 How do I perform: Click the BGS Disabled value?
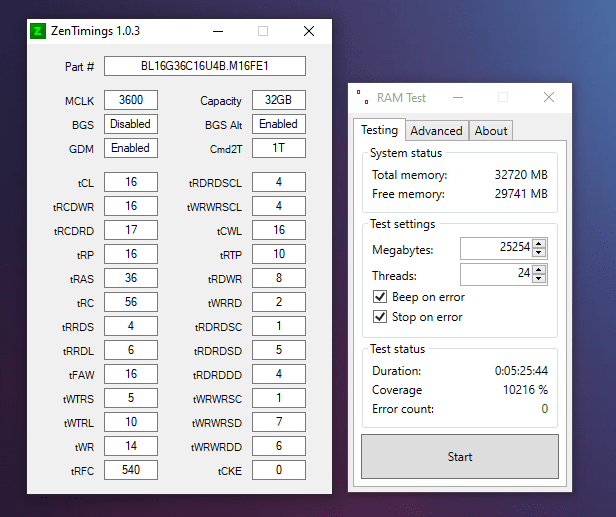pos(131,124)
